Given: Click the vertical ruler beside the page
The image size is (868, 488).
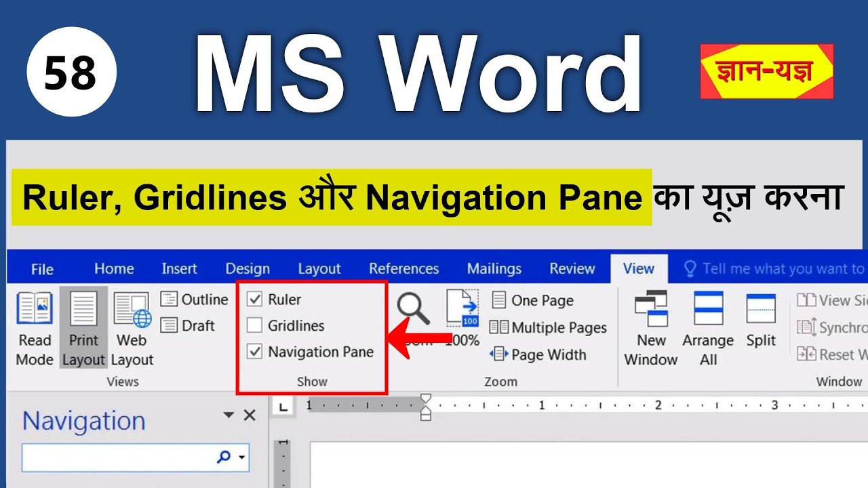Looking at the screenshot, I should tap(283, 463).
